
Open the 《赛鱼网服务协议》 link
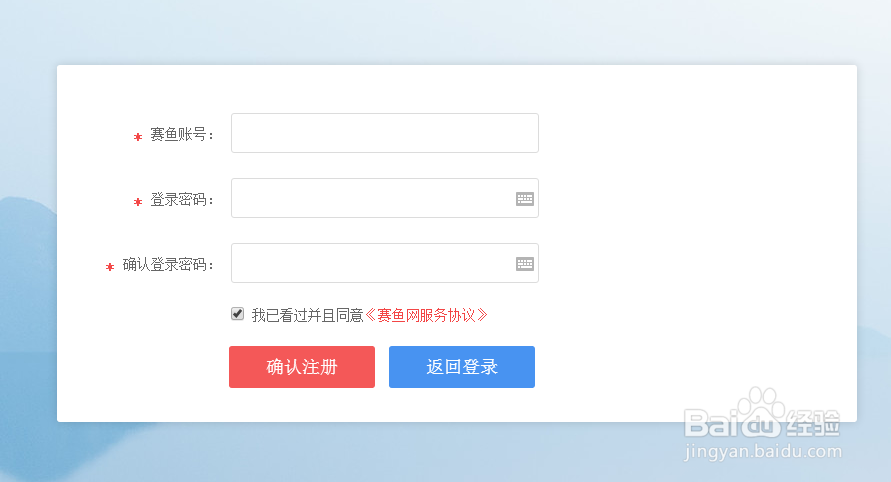click(426, 315)
